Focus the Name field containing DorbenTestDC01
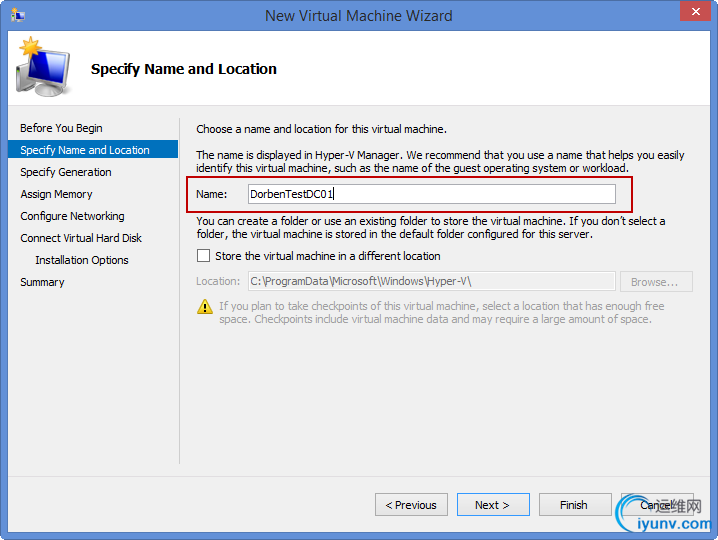 432,194
